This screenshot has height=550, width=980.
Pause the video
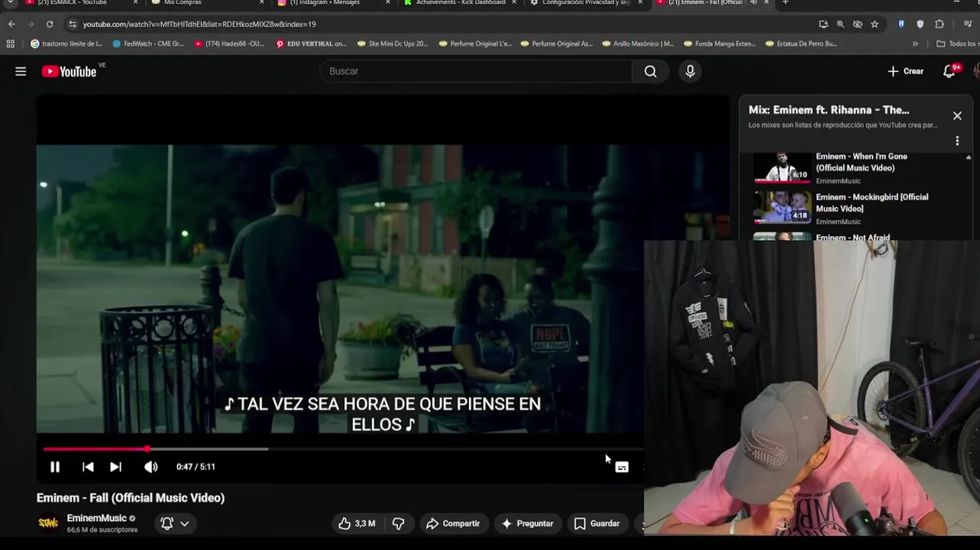[x=55, y=467]
